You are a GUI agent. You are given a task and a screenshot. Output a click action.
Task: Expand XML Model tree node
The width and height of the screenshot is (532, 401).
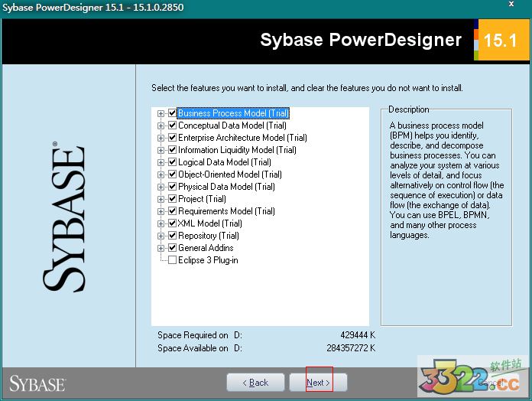tap(161, 223)
